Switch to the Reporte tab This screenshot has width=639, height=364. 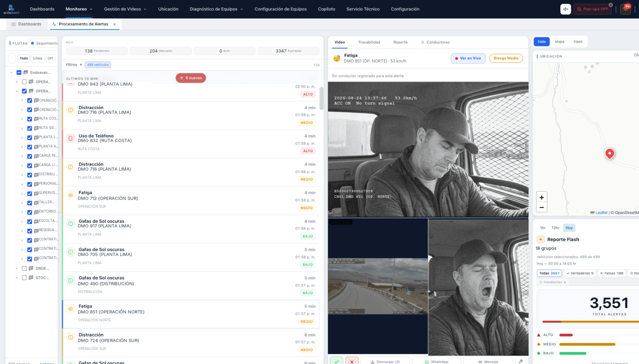click(x=400, y=42)
